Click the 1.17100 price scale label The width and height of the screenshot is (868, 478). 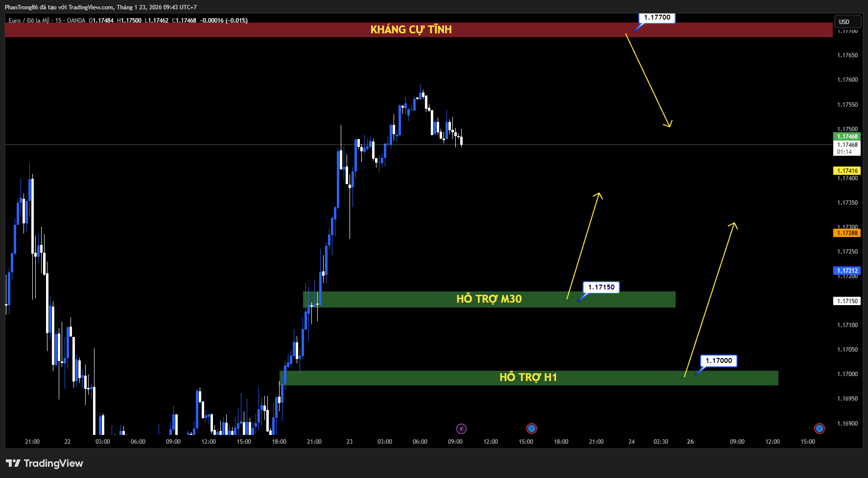tap(847, 325)
